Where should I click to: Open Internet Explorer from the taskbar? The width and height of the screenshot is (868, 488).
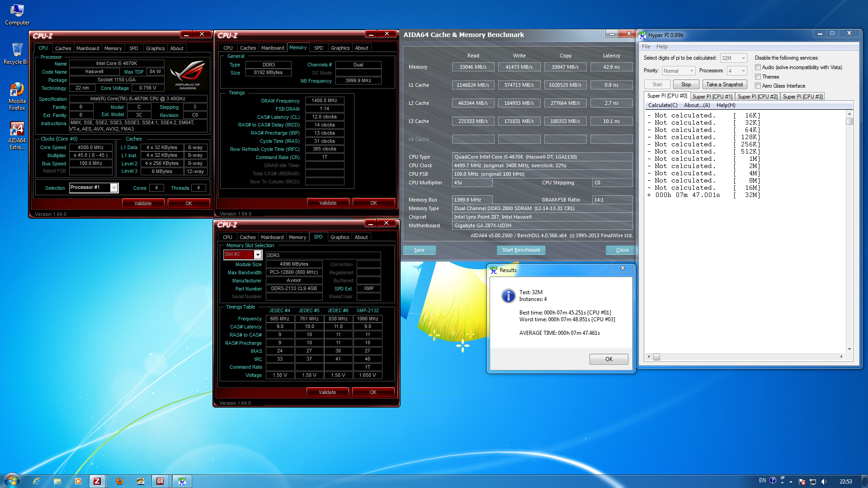(37, 481)
